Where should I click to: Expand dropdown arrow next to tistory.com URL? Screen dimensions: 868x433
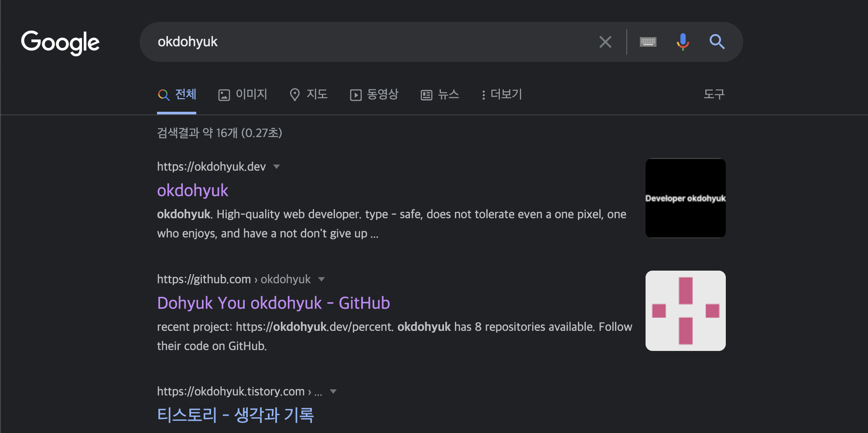(333, 392)
